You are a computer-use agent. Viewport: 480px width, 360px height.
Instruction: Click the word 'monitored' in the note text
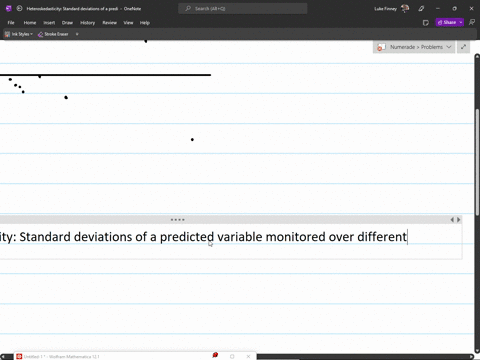[x=295, y=237]
